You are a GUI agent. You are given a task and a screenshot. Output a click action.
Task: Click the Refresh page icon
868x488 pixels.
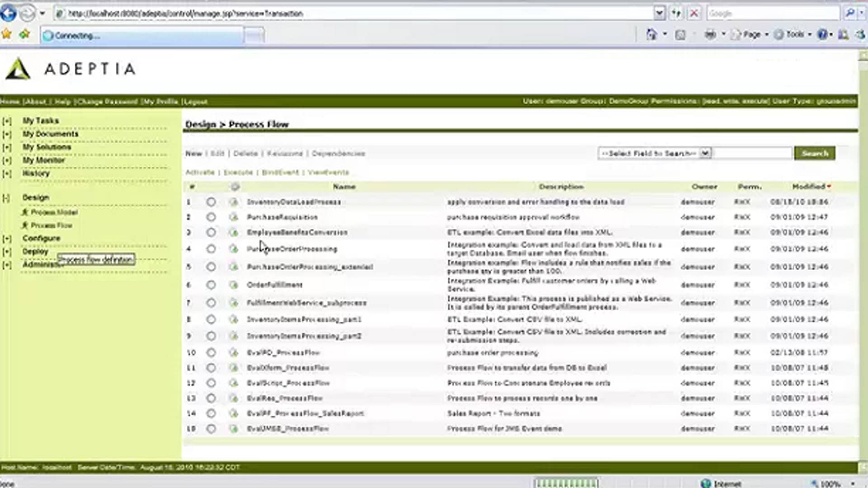point(676,13)
